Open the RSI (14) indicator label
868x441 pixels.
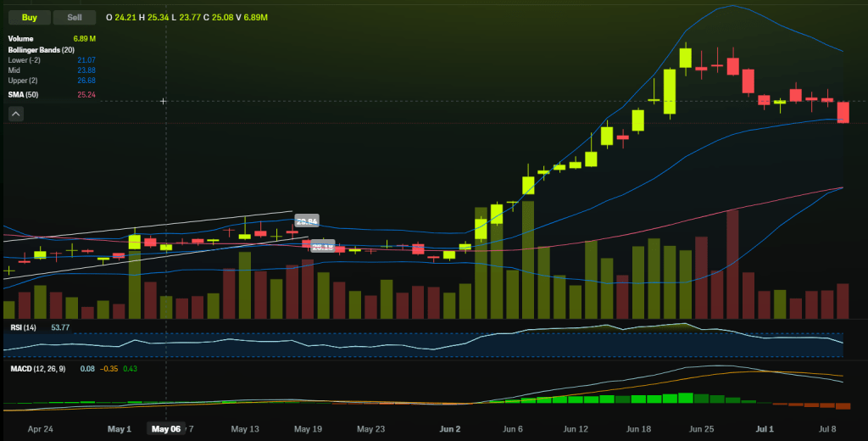[23, 327]
